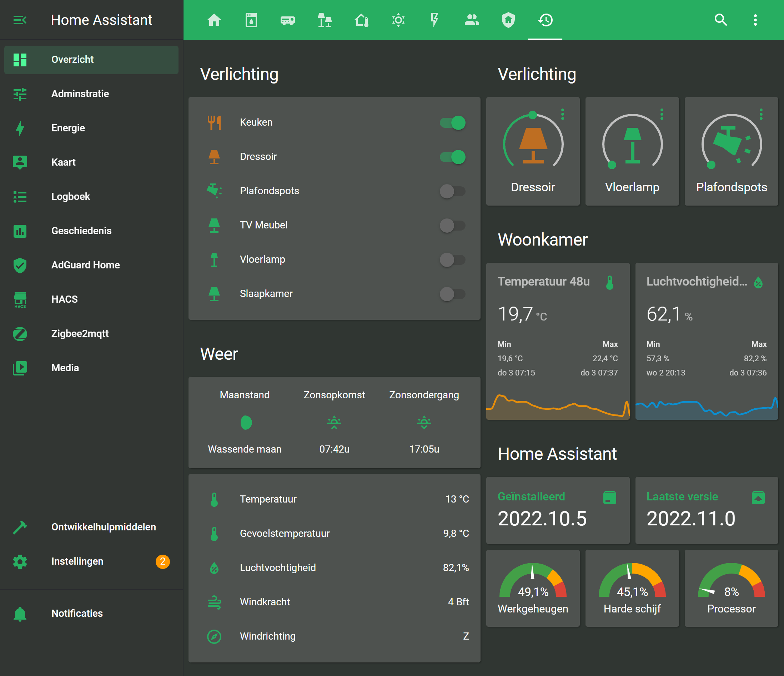Open the security shield view icon
The width and height of the screenshot is (784, 676).
508,20
